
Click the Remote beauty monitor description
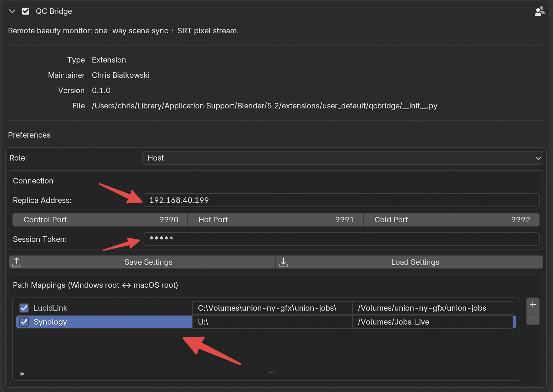[123, 31]
